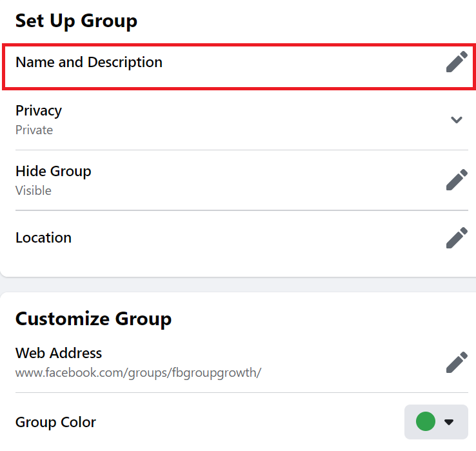The height and width of the screenshot is (451, 476).
Task: Click the green color circle
Action: tap(426, 422)
